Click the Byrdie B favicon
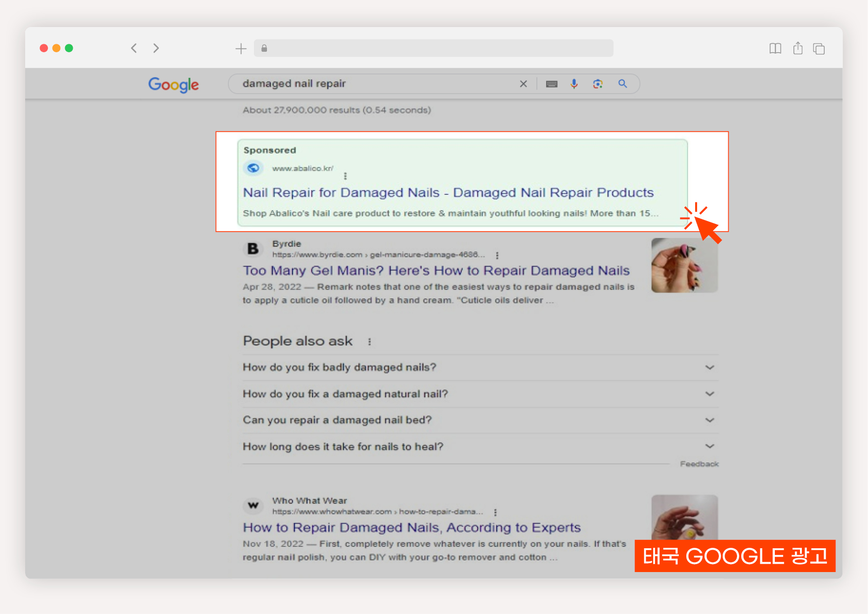The image size is (868, 614). point(253,249)
